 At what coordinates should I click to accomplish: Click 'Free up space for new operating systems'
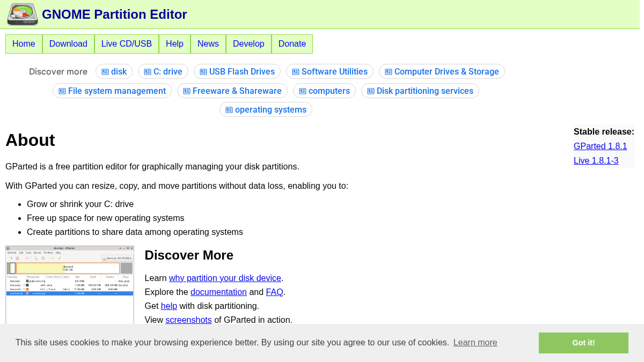105,218
